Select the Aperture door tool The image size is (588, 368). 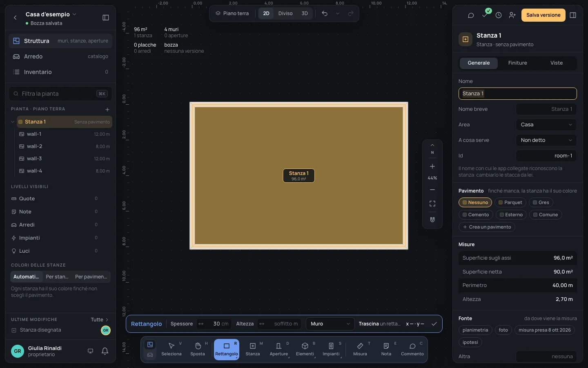click(279, 349)
